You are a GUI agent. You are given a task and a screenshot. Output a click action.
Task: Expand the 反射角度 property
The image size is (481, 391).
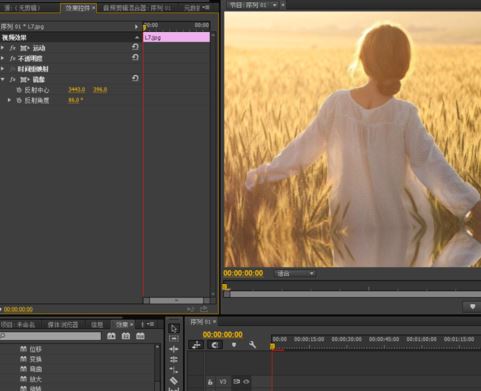click(x=9, y=100)
